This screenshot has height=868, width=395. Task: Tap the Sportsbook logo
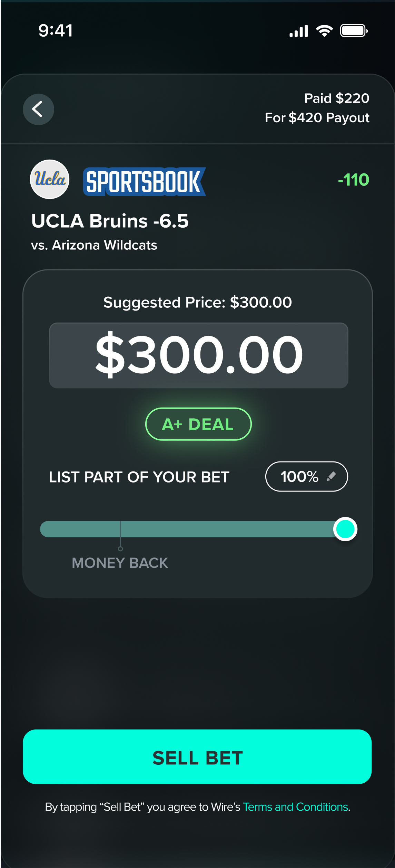click(144, 182)
